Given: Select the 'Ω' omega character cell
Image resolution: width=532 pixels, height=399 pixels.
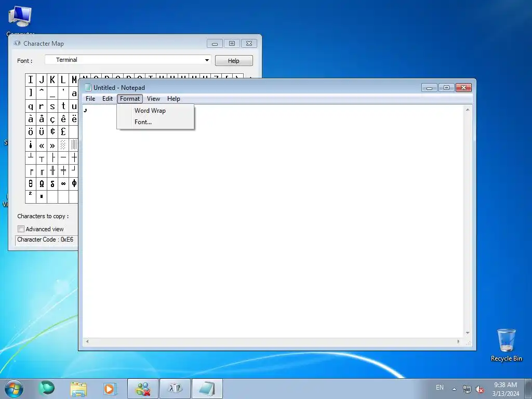Looking at the screenshot, I should pyautogui.click(x=42, y=183).
